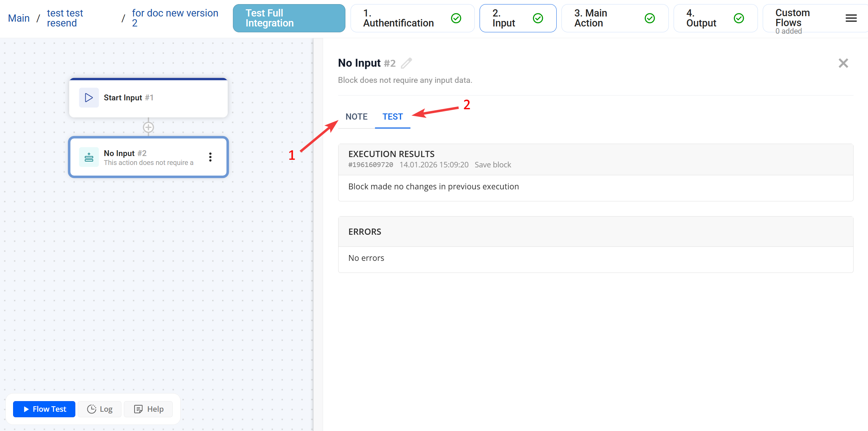Screen dimensions: 868x431
Task: Click the green checkmark on Authentification step
Action: click(456, 18)
